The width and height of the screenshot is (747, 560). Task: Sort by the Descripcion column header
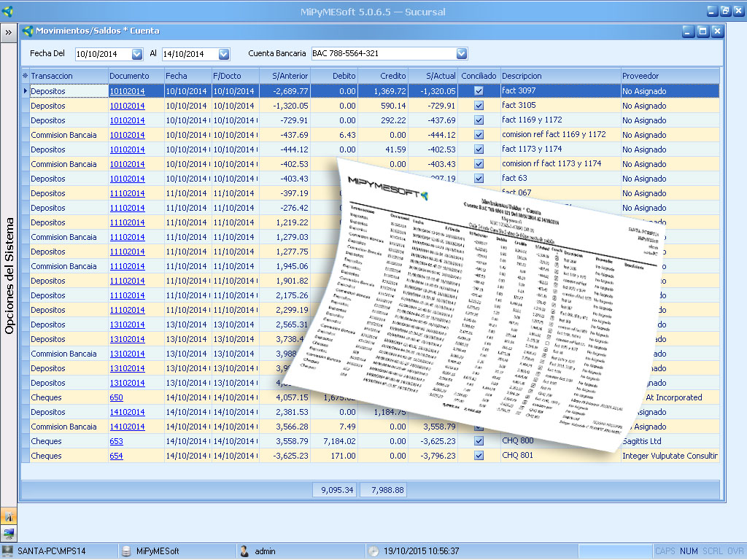point(561,76)
